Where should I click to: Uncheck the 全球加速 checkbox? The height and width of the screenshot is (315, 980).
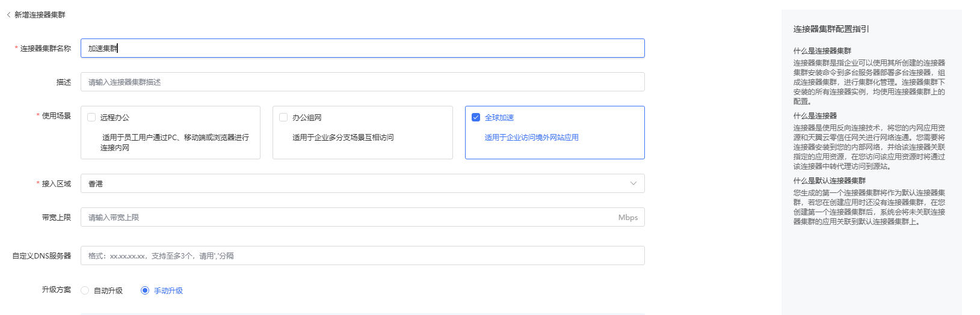pos(476,117)
